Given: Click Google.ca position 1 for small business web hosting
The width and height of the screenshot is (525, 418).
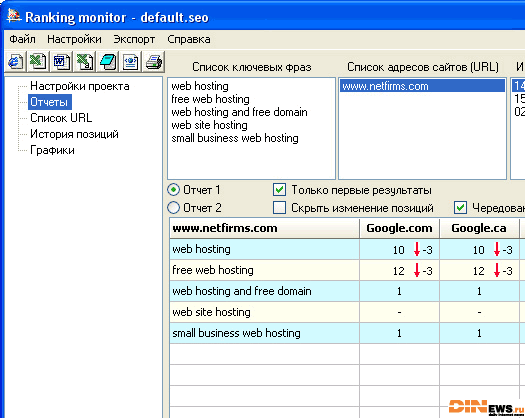Looking at the screenshot, I should pos(479,333).
